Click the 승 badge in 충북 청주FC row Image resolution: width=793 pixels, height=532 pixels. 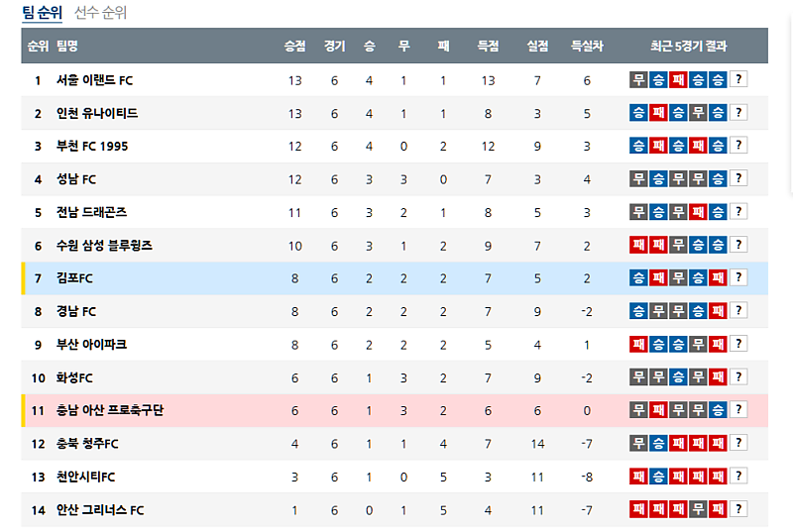pyautogui.click(x=658, y=444)
